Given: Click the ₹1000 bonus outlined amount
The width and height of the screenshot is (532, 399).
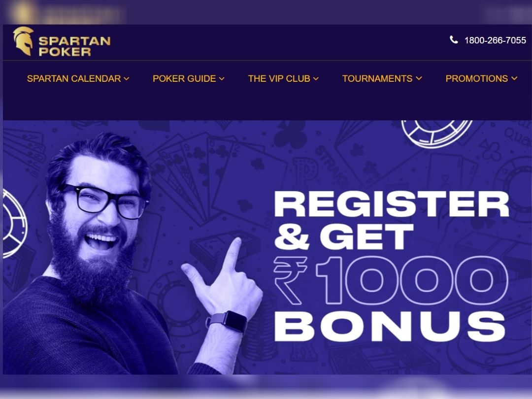Looking at the screenshot, I should (x=391, y=280).
